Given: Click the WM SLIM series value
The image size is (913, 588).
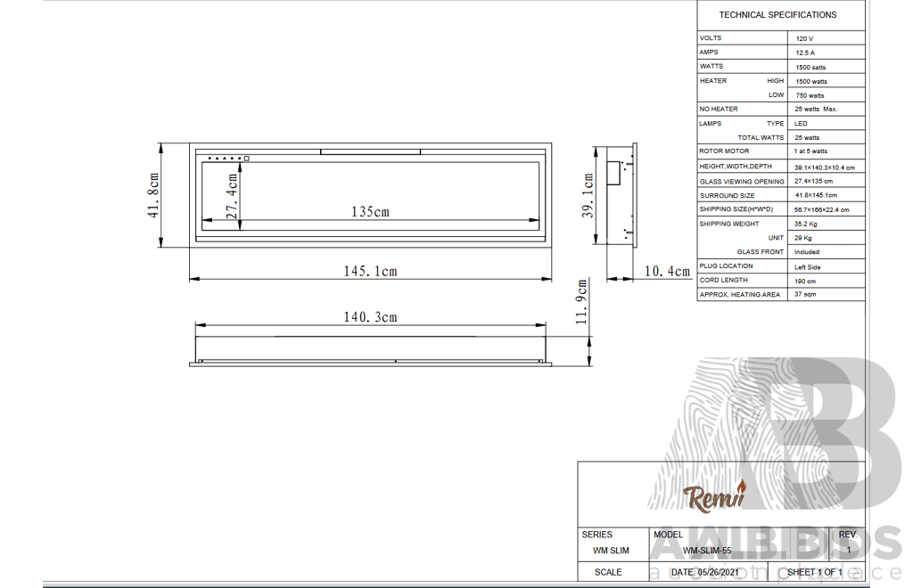Looking at the screenshot, I should pyautogui.click(x=611, y=551).
